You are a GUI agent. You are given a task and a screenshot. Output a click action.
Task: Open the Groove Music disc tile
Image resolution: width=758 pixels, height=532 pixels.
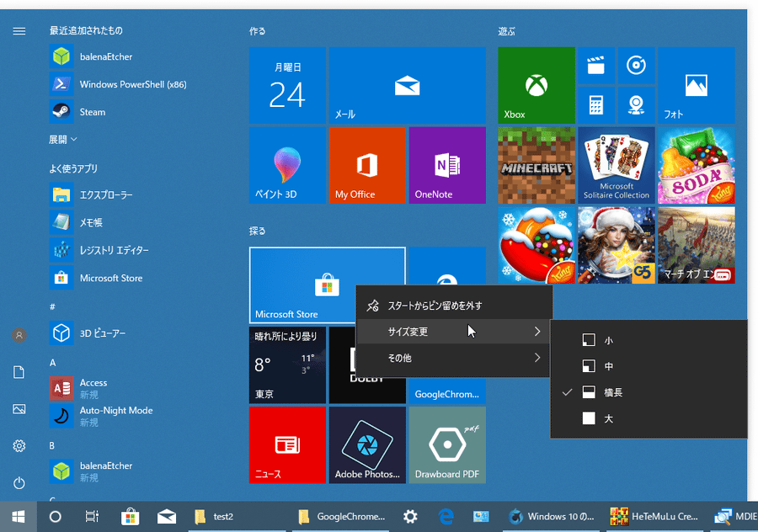[x=636, y=65]
